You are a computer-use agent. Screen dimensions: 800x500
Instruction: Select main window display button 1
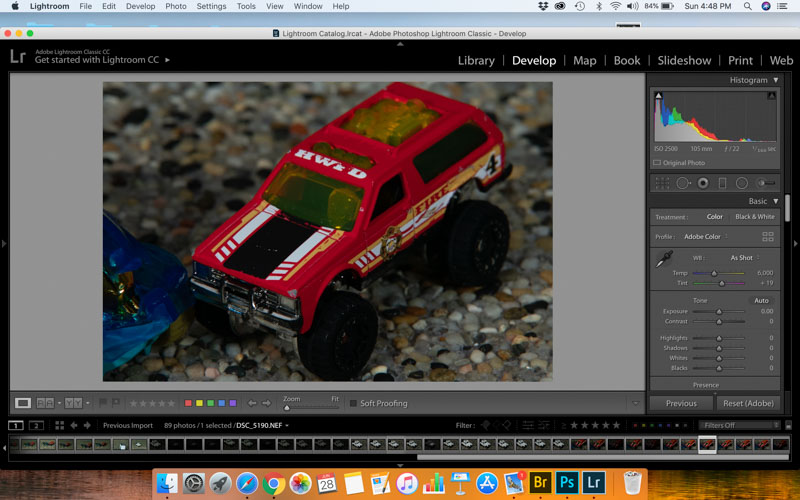tap(16, 425)
